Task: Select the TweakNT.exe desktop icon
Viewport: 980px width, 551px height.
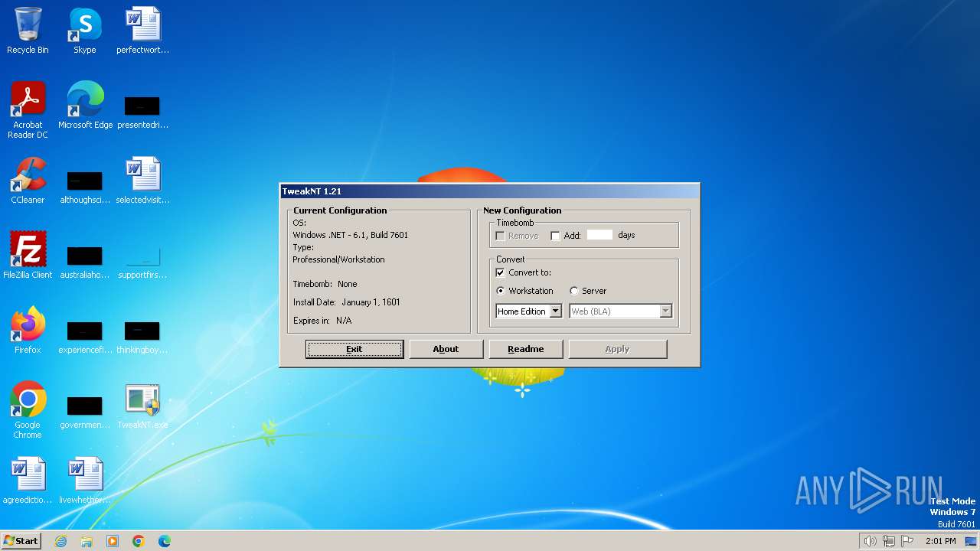Action: (x=142, y=406)
